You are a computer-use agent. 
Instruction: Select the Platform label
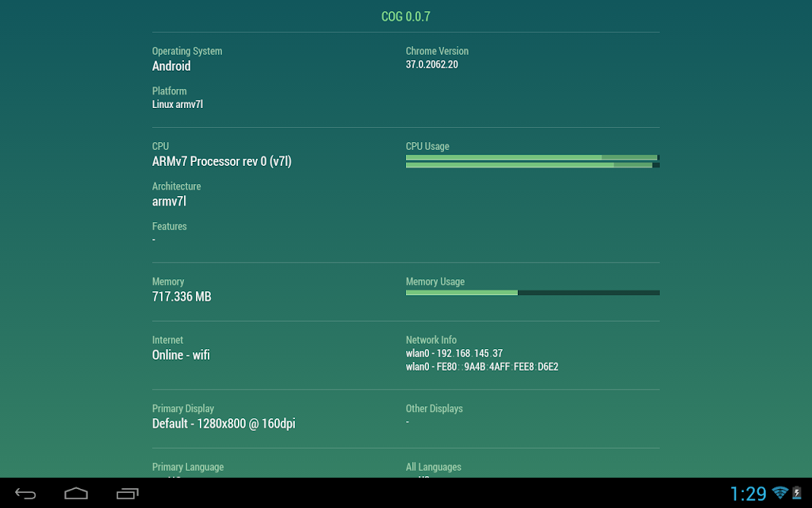click(170, 91)
